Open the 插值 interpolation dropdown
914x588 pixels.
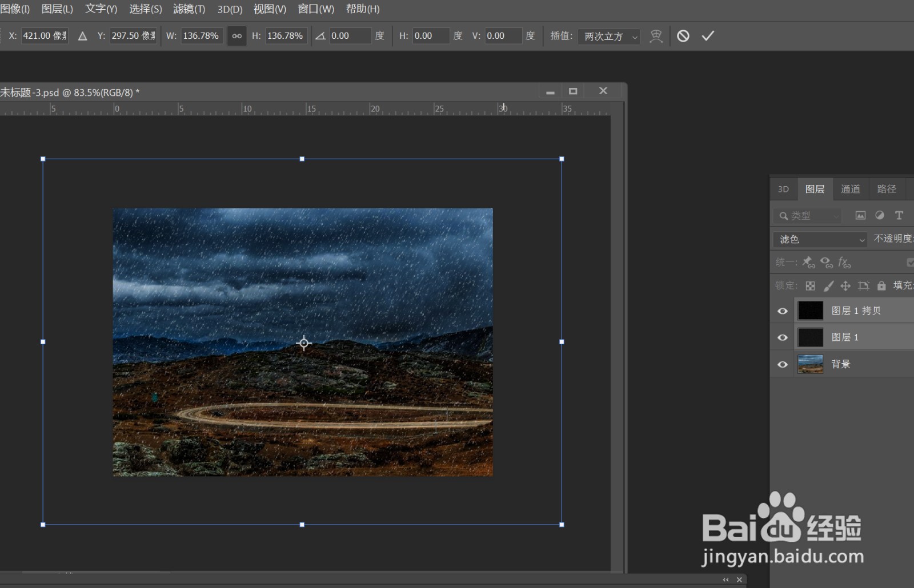click(x=609, y=36)
